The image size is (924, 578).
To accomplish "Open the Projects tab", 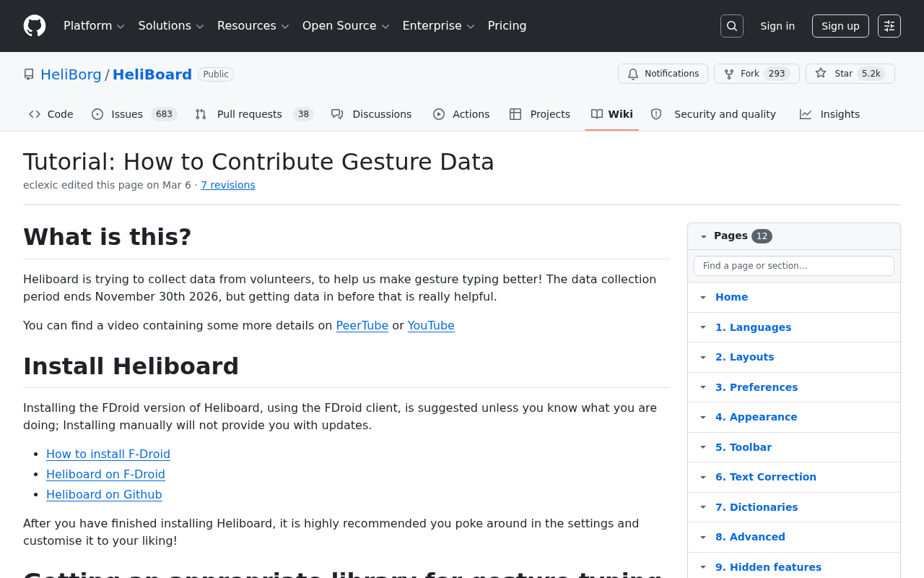I will click(x=540, y=114).
